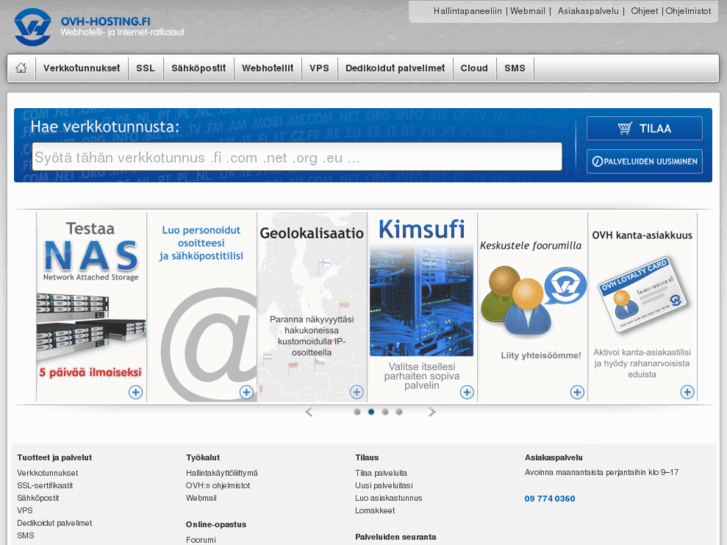The image size is (727, 545).
Task: Open Foorumi footer link
Action: coord(201,540)
